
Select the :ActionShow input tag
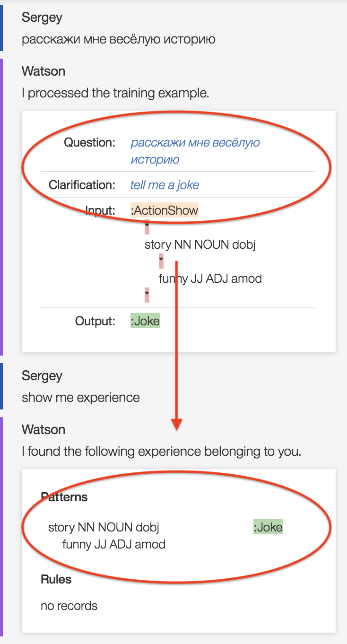[x=165, y=210]
